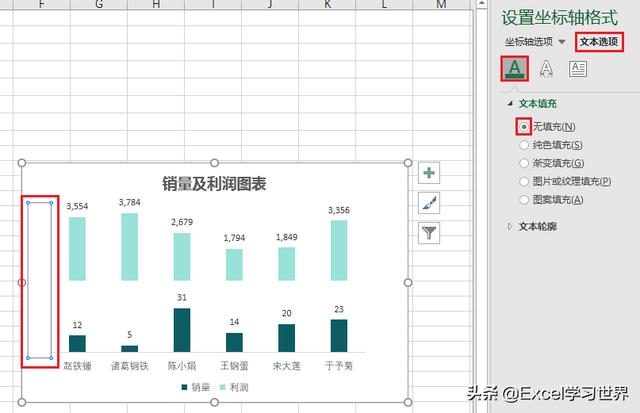Screen dimensions: 640x413
Task: Click the data label 14
Action: pyautogui.click(x=234, y=322)
